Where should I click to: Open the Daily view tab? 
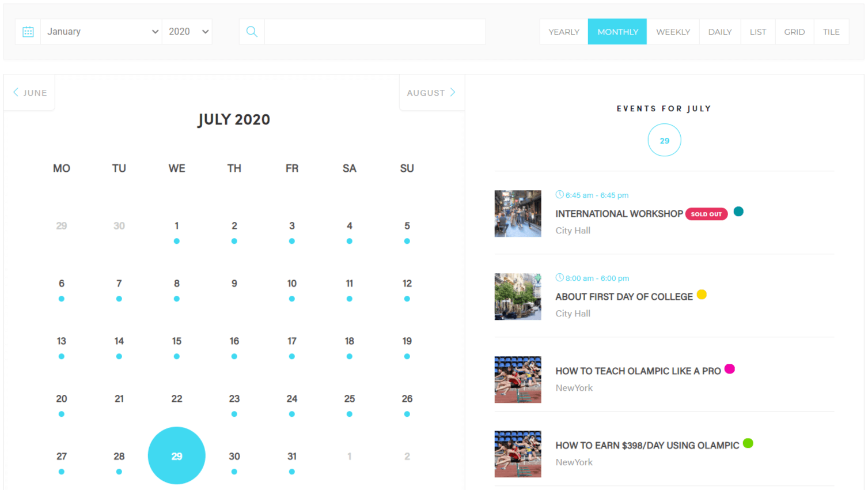[720, 32]
